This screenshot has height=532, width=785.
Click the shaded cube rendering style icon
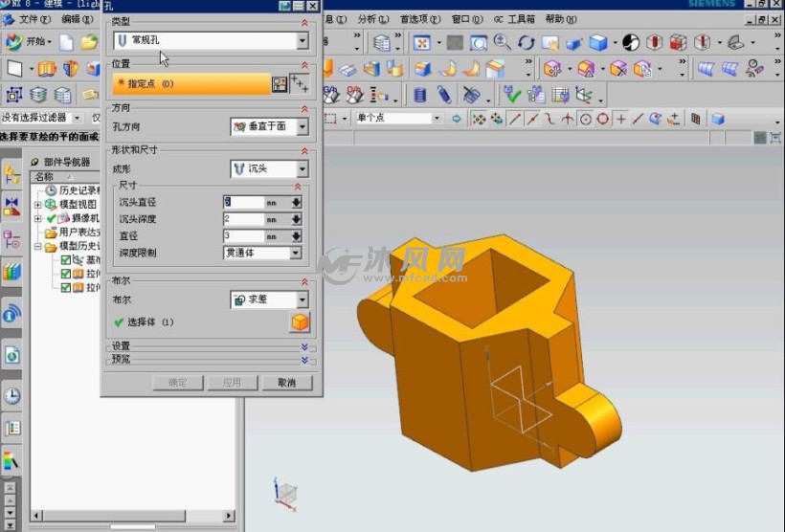tap(598, 42)
